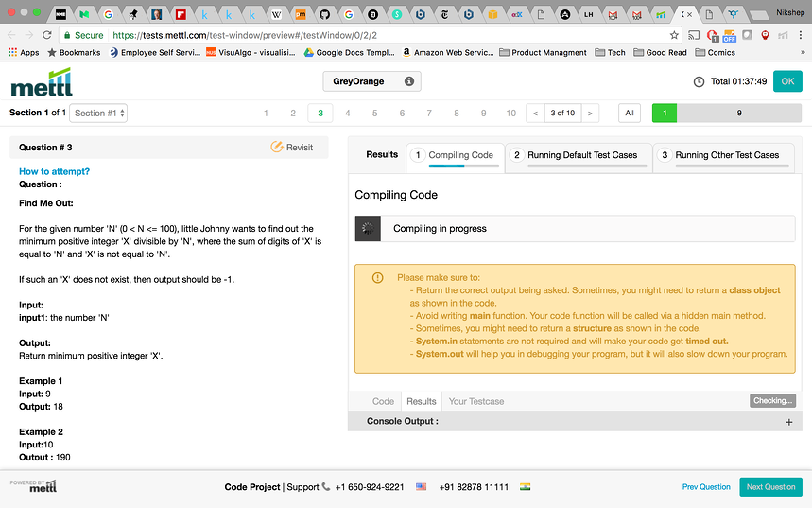The height and width of the screenshot is (508, 812).
Task: Open the Wikipedia browser tab
Action: coord(277,14)
